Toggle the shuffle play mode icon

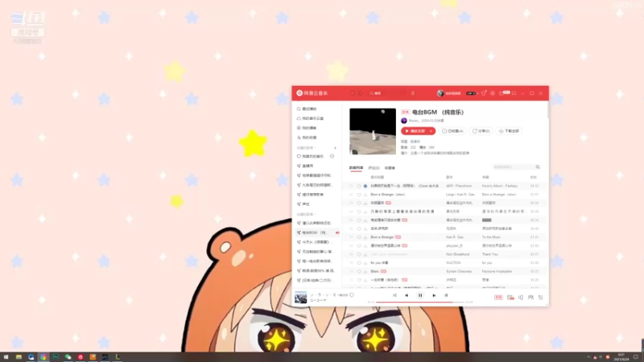pyautogui.click(x=394, y=295)
